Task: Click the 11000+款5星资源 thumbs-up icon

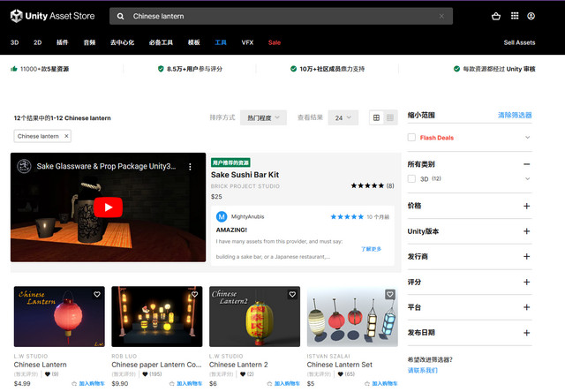Action: pos(14,69)
